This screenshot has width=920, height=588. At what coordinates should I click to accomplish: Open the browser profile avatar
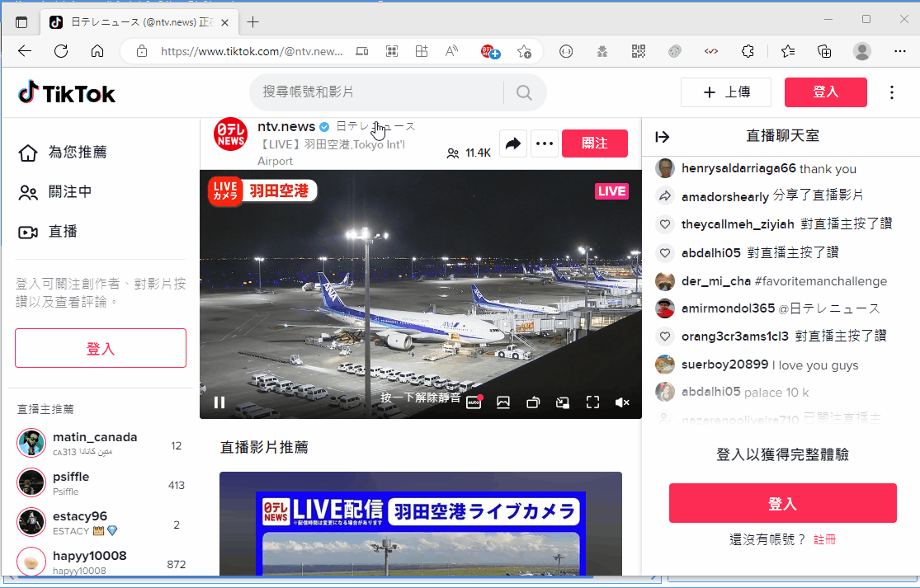click(x=862, y=52)
